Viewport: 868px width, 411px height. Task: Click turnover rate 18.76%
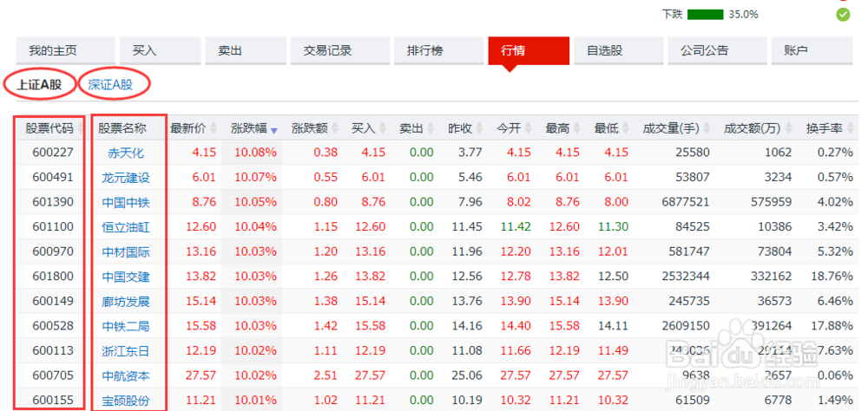point(831,276)
